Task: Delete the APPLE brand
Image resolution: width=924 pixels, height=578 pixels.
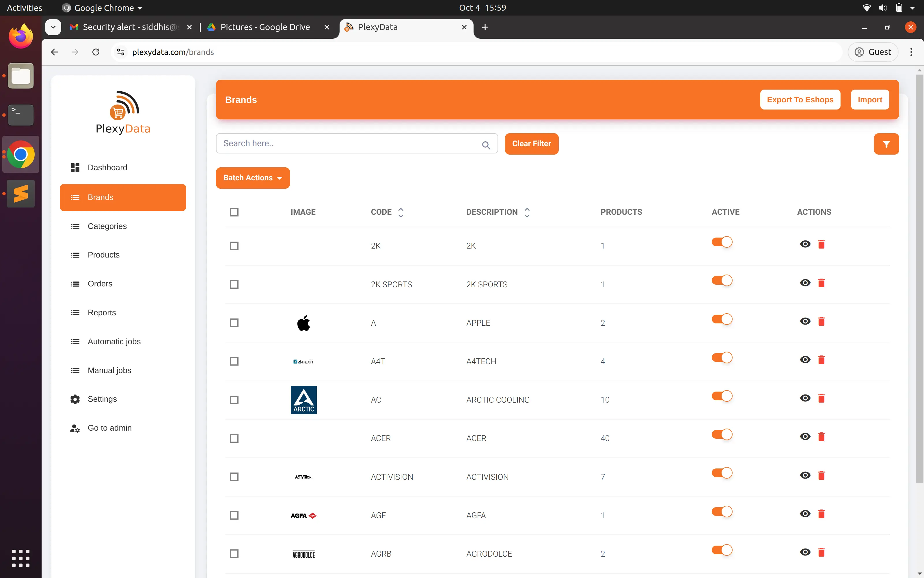Action: [x=821, y=321]
